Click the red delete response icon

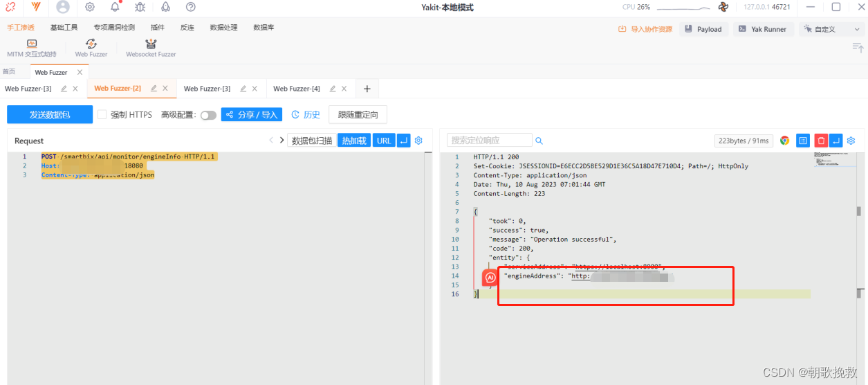point(821,141)
